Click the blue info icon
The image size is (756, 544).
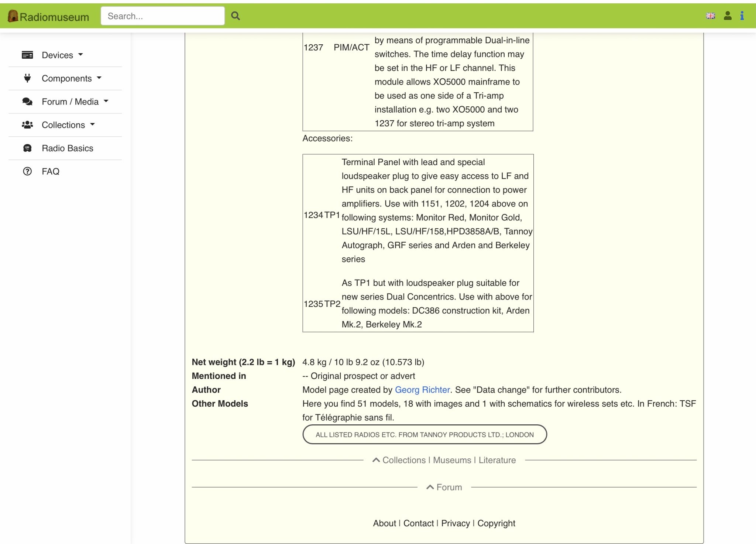(742, 16)
